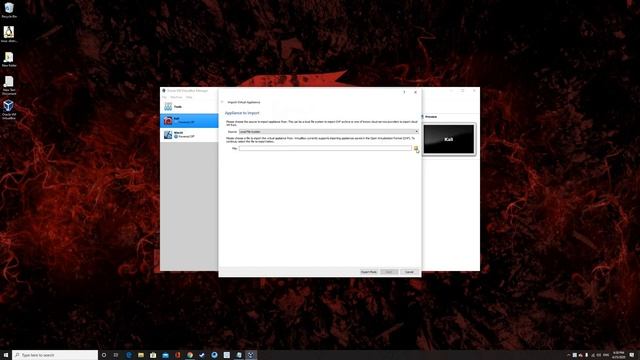Open File Explorer from taskbar
This screenshot has width=640, height=360.
tap(141, 355)
